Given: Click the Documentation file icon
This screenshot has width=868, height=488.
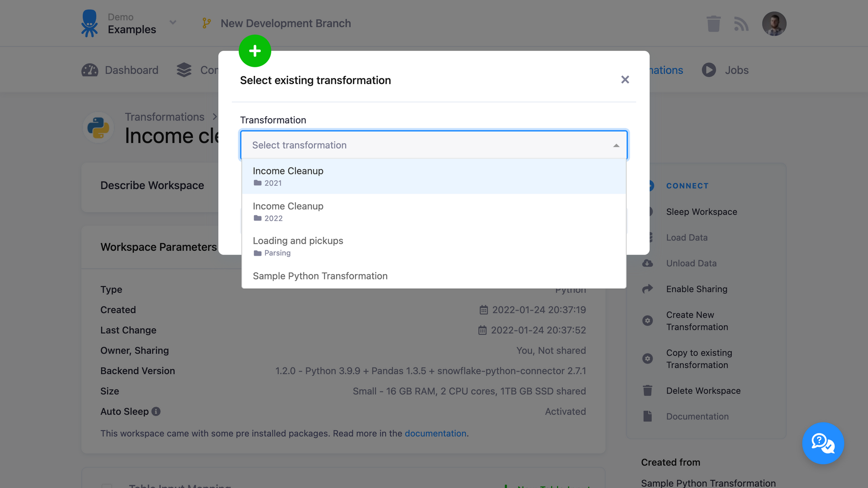Looking at the screenshot, I should click(648, 416).
